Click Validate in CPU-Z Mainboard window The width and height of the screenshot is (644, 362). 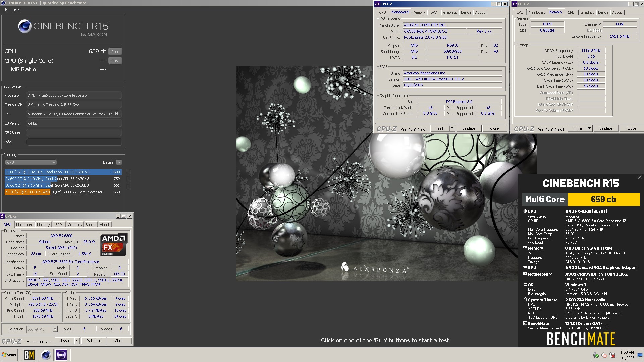pos(469,128)
